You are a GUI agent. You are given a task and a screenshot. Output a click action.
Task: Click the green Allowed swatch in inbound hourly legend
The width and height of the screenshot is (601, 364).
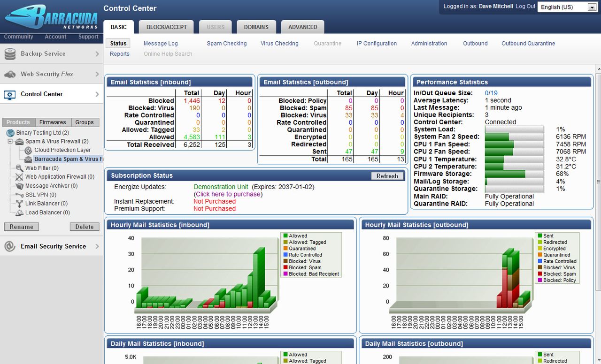click(285, 236)
